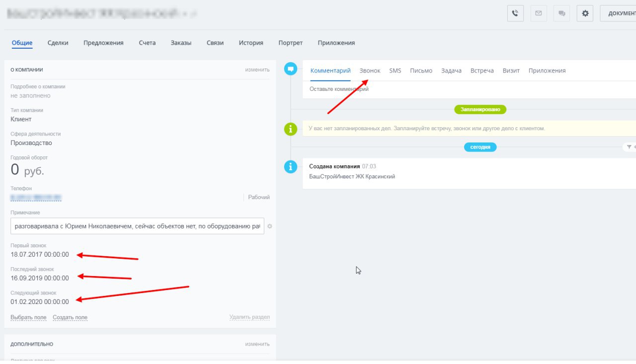The width and height of the screenshot is (636, 364).
Task: Open the Связи tab
Action: click(215, 43)
